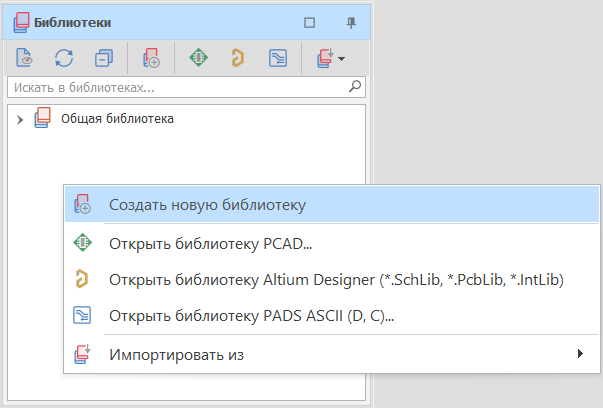
Task: Select Импортировать из menu item
Action: click(332, 354)
